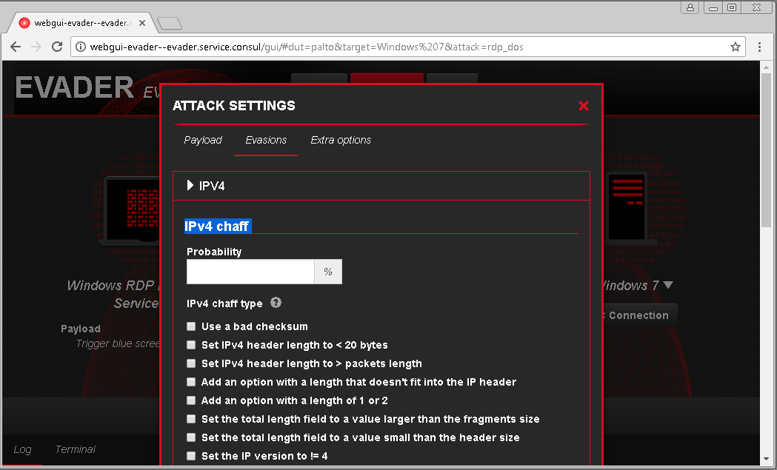The height and width of the screenshot is (470, 777).
Task: Close the Attack Settings dialog with red X
Action: (x=583, y=106)
